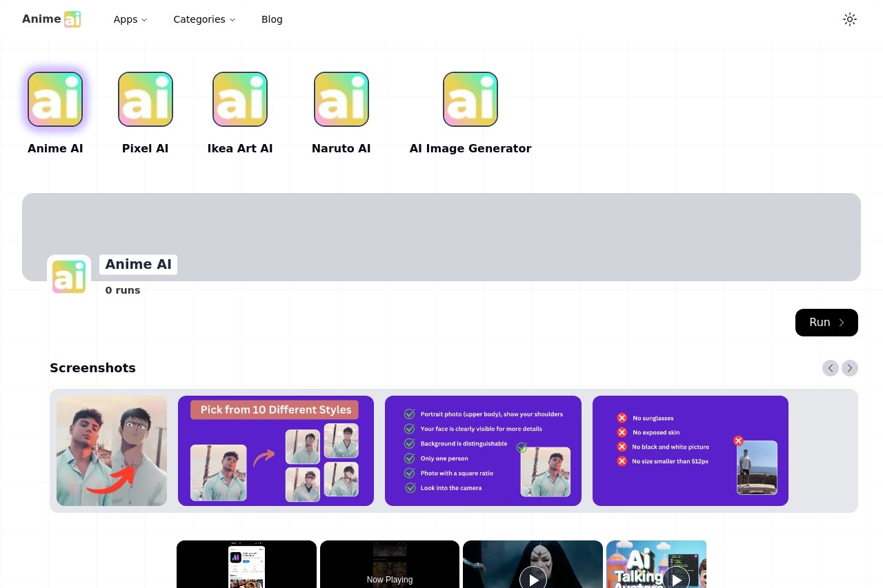883x588 pixels.
Task: Open the Blog page
Action: [x=272, y=19]
